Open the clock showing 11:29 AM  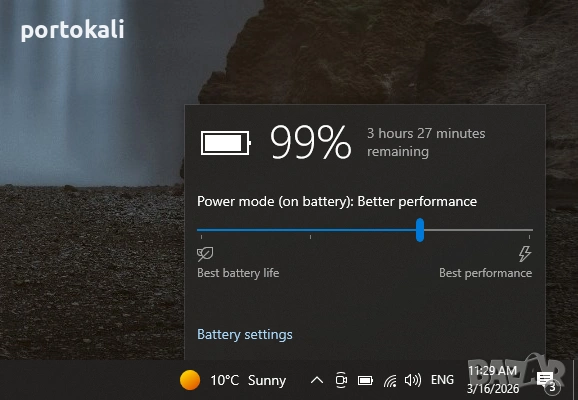[492, 380]
